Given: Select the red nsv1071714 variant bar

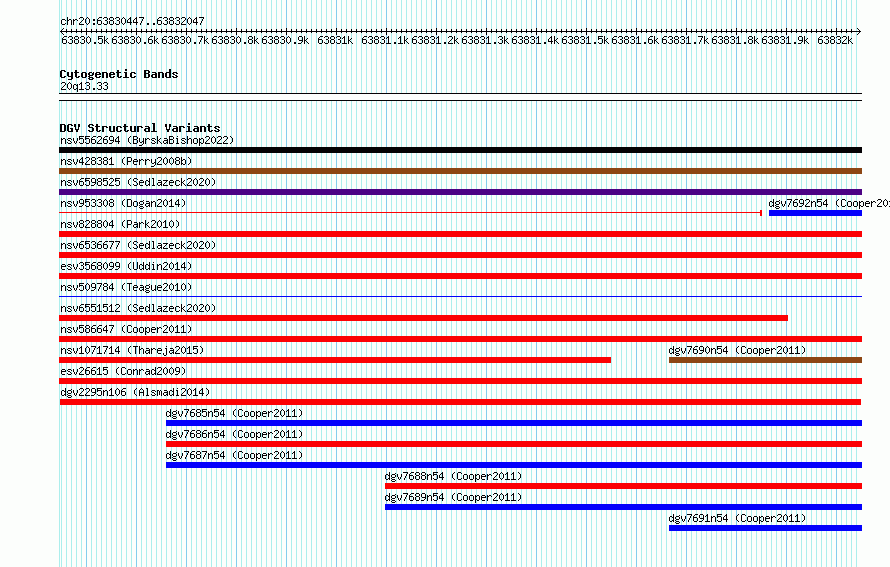Looking at the screenshot, I should click(x=335, y=360).
